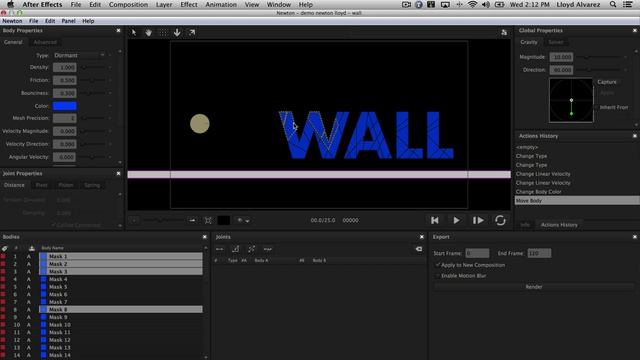Image resolution: width=640 pixels, height=360 pixels.
Task: Click the tan ball in viewport
Action: pos(200,124)
